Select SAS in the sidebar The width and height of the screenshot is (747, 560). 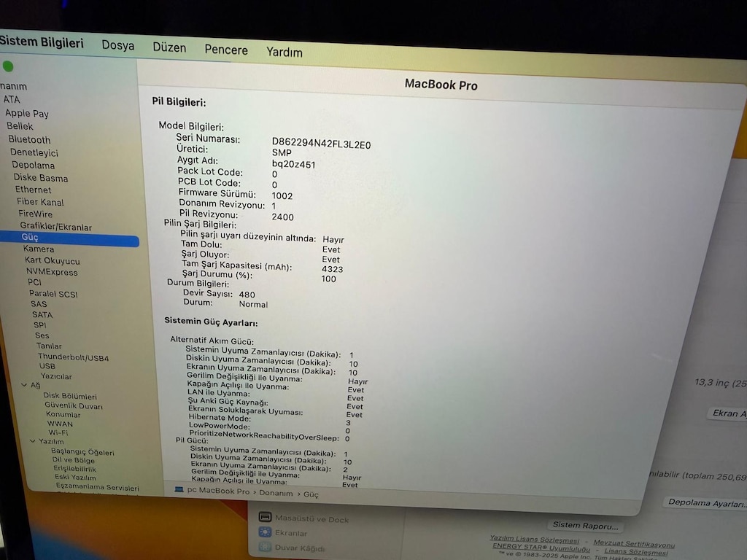[39, 304]
